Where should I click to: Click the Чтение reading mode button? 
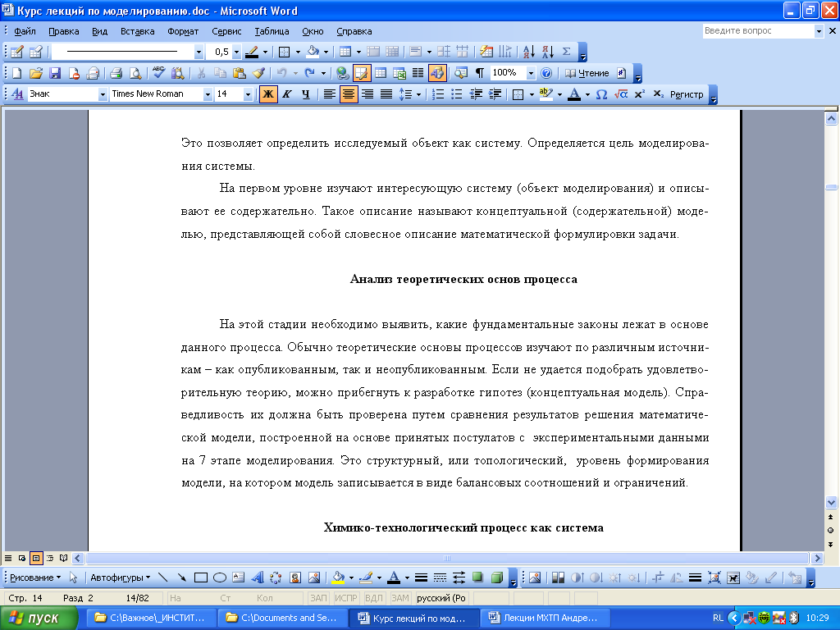click(587, 73)
